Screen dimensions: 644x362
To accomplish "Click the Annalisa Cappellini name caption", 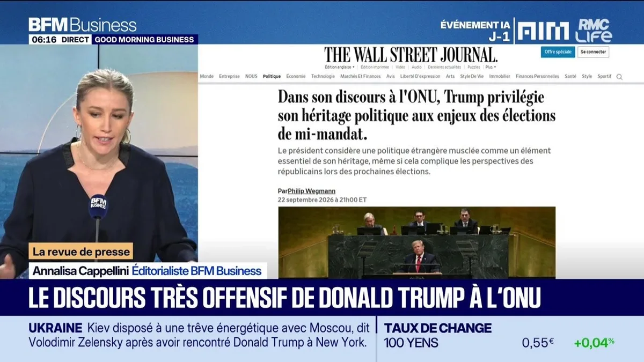I will coord(80,271).
